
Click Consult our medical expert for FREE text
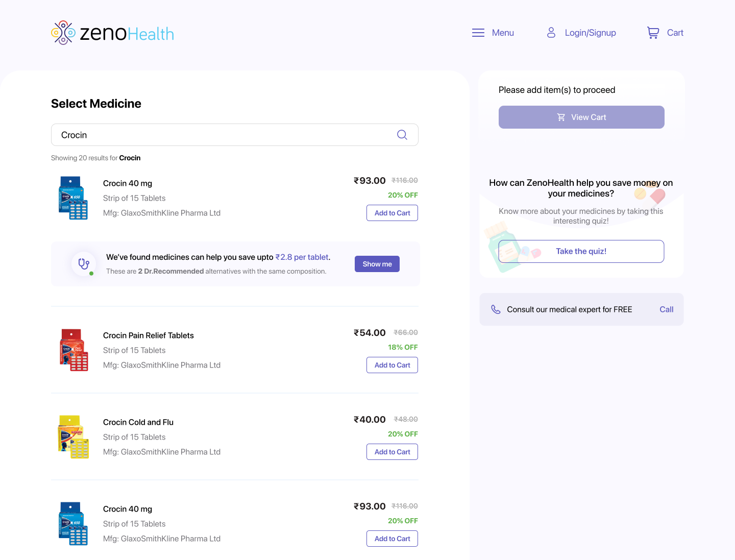570,309
